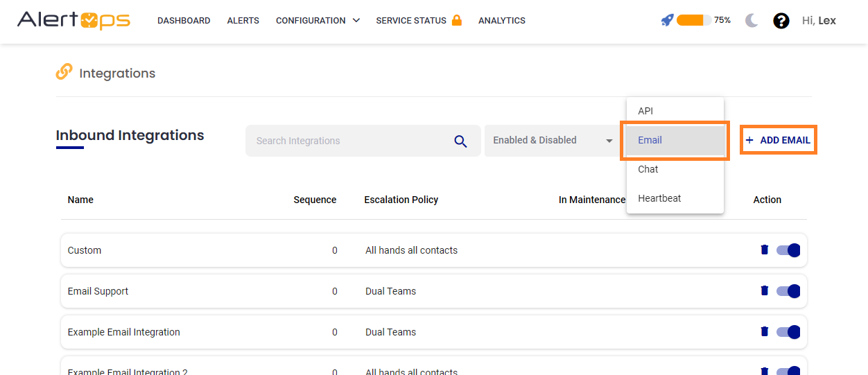The height and width of the screenshot is (375, 868).
Task: Delete the Email Support integration
Action: tap(765, 290)
